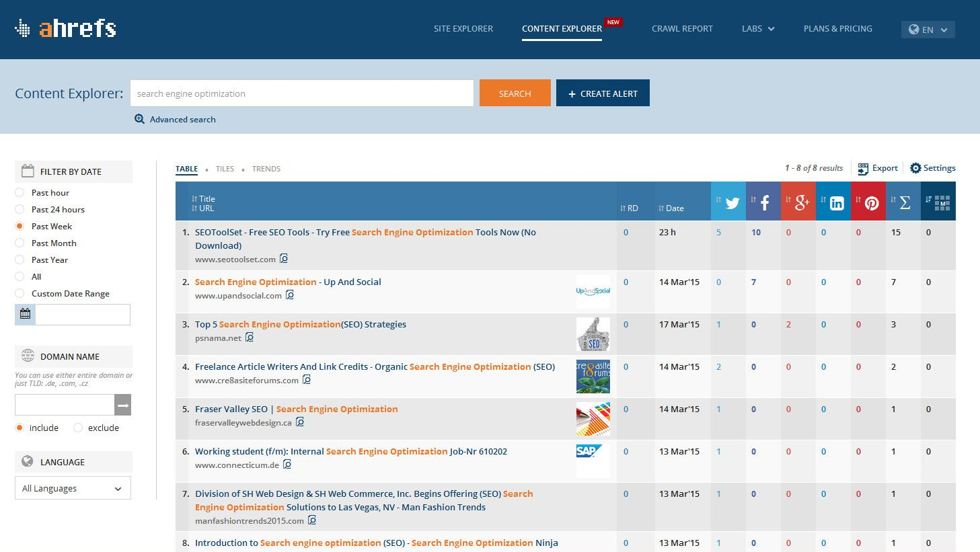This screenshot has height=552, width=980.
Task: Switch to the TILES view tab
Action: pyautogui.click(x=225, y=169)
